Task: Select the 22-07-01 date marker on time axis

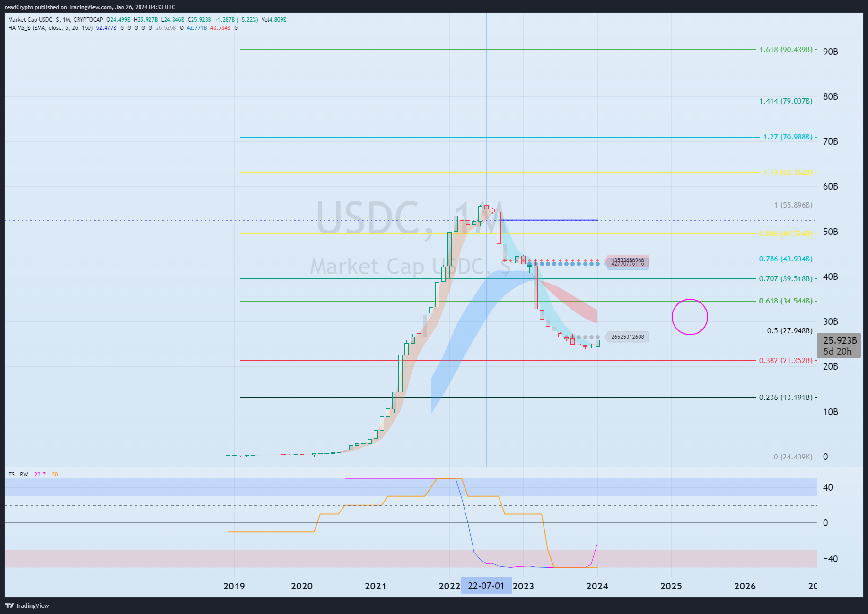Action: pos(486,586)
